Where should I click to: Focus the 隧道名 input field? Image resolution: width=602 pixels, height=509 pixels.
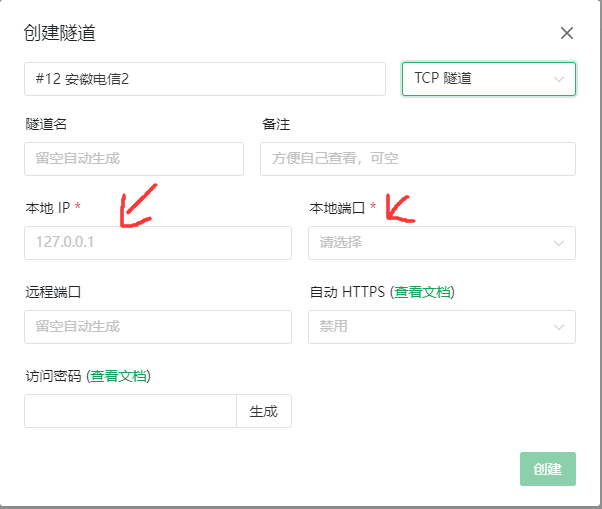(134, 159)
